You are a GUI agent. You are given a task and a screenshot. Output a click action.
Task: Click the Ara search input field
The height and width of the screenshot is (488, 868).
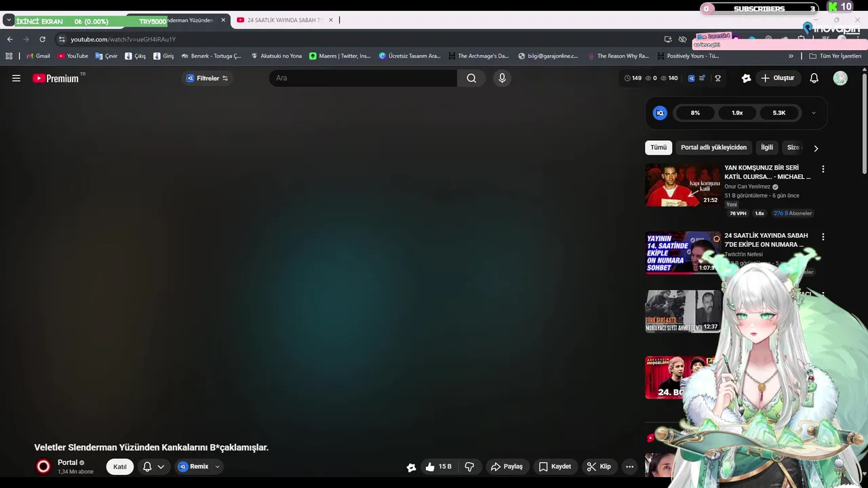click(363, 78)
